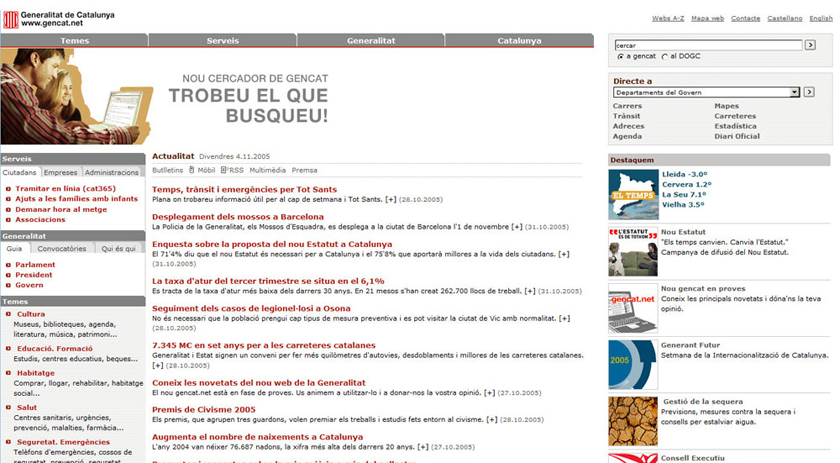Click the bullet icon beside Tramitar en línia

click(8, 189)
